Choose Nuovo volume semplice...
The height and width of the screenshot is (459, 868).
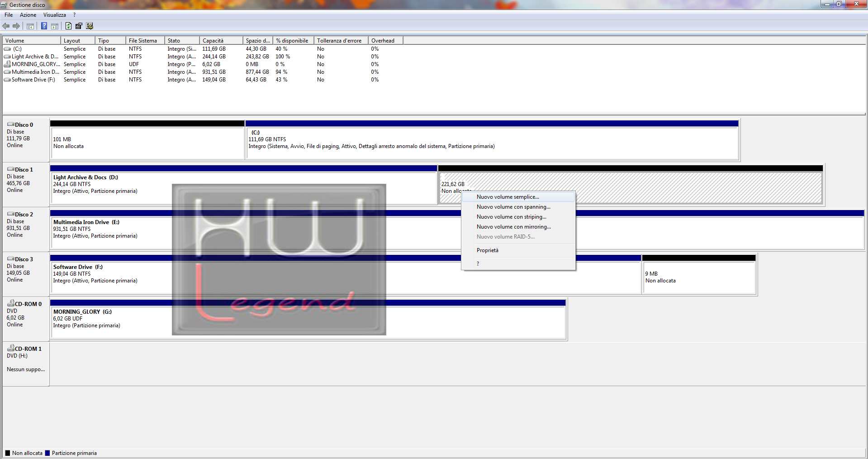point(518,197)
